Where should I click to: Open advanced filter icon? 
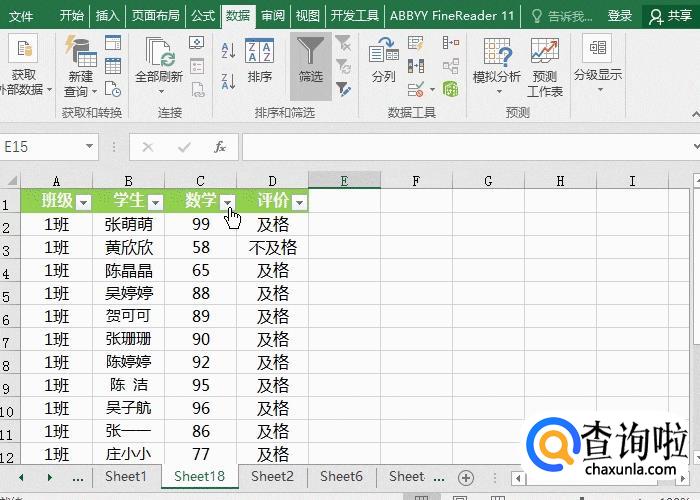point(343,89)
